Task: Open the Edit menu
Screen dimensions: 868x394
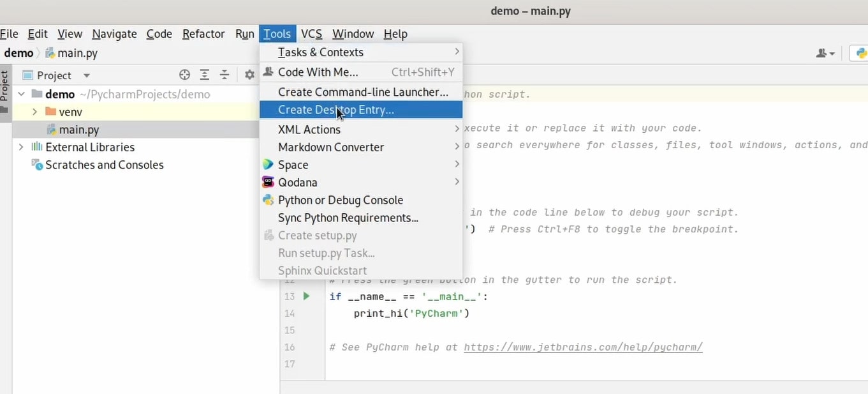Action: (x=38, y=34)
